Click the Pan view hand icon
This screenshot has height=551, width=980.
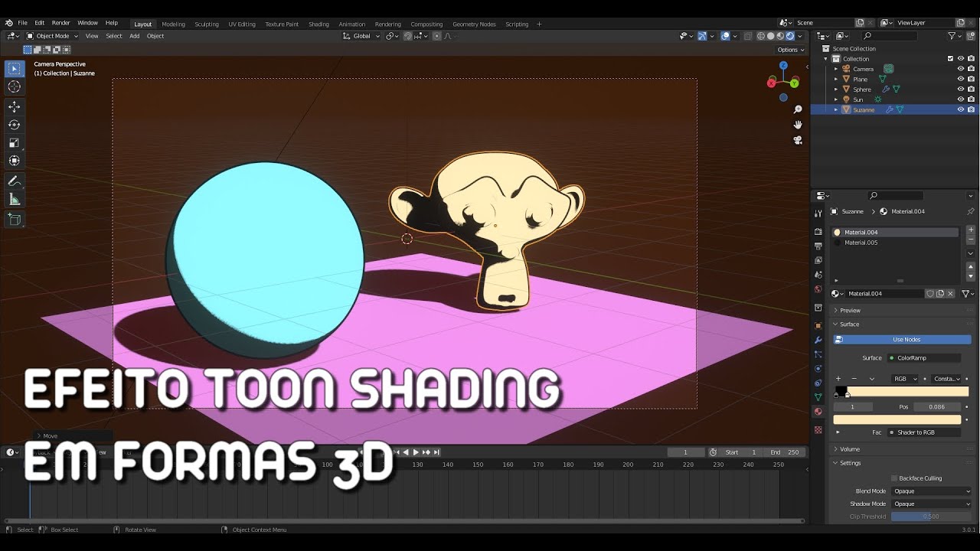pyautogui.click(x=798, y=125)
